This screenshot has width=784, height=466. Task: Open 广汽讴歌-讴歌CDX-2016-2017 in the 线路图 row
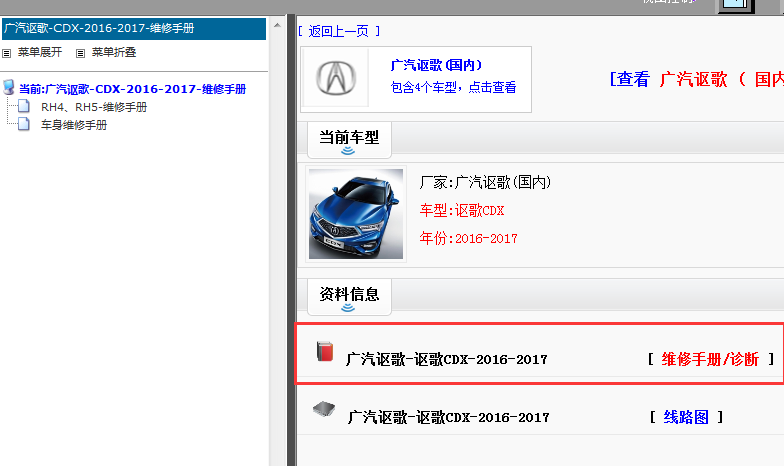(x=448, y=417)
